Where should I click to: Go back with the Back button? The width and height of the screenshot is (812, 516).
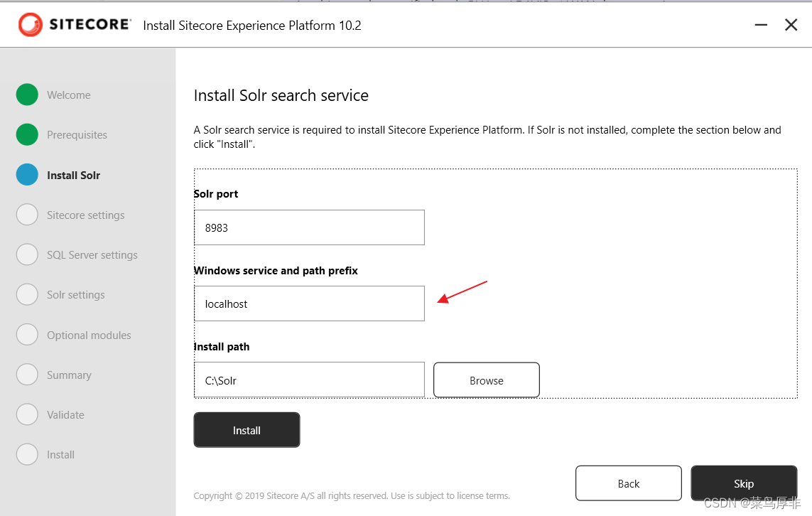pyautogui.click(x=628, y=483)
